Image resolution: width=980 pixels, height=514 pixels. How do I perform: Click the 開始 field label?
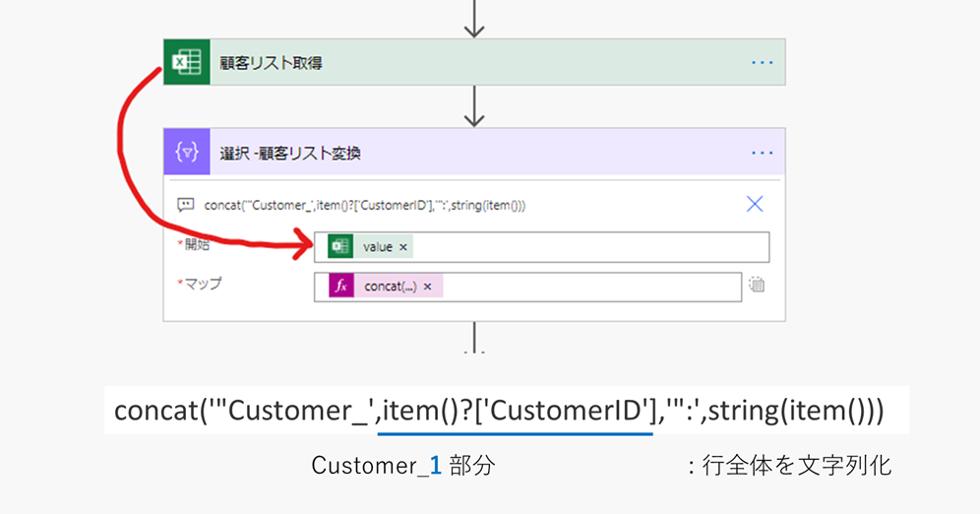point(196,244)
